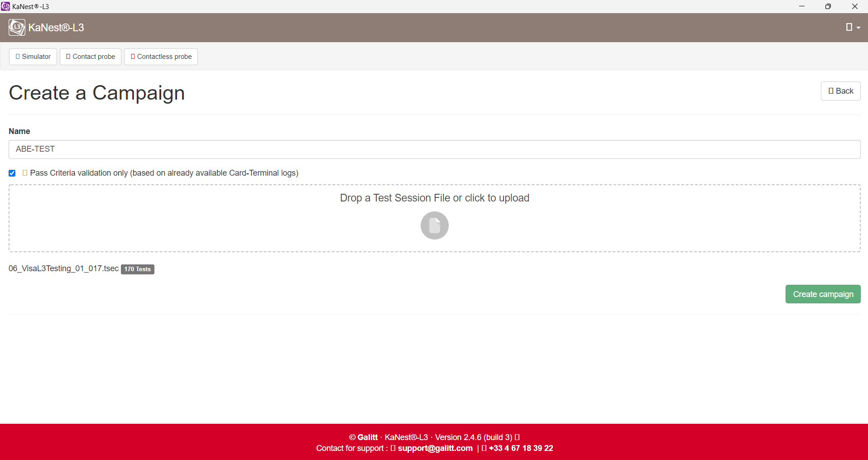
Task: Click the campaign Name input field
Action: coord(434,149)
